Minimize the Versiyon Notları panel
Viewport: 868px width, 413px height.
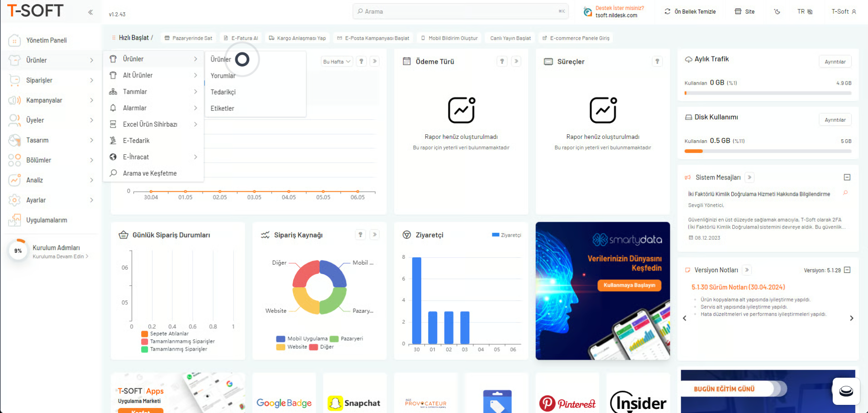coord(848,270)
